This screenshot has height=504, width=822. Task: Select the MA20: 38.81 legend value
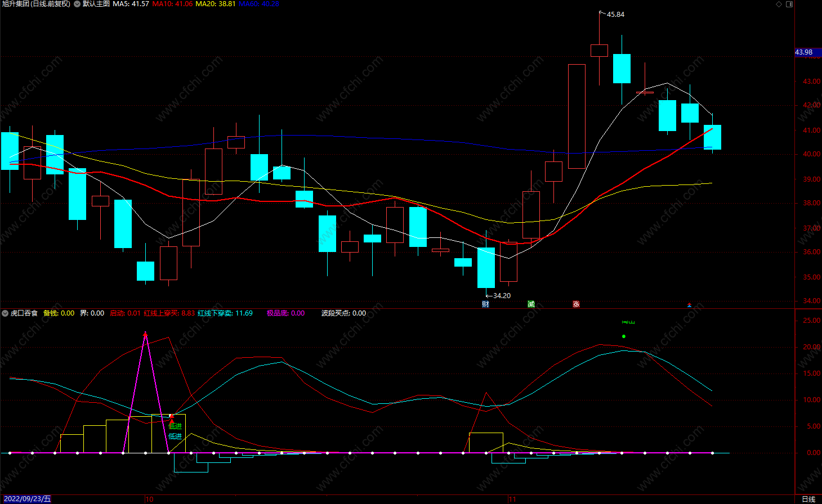[215, 4]
